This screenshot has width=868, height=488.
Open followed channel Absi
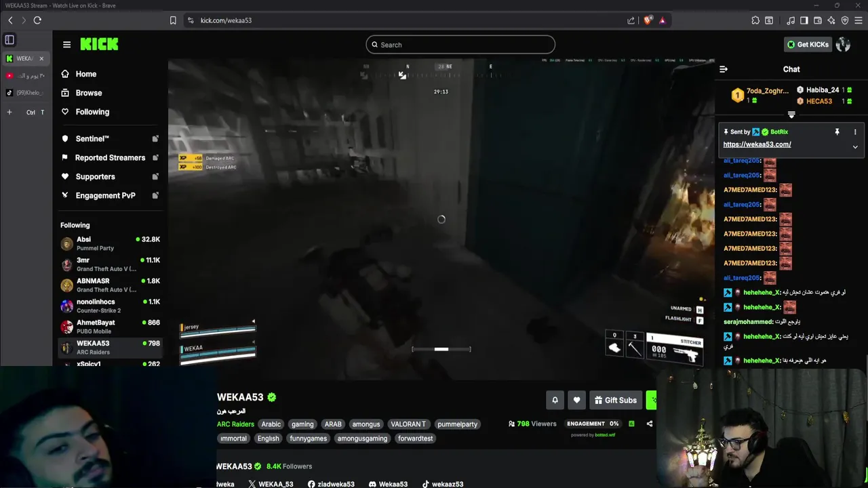(110, 243)
